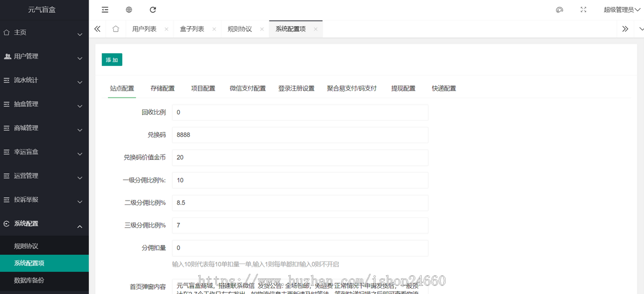The height and width of the screenshot is (294, 644).
Task: Click the 元气盲盒 logo title
Action: click(x=41, y=10)
